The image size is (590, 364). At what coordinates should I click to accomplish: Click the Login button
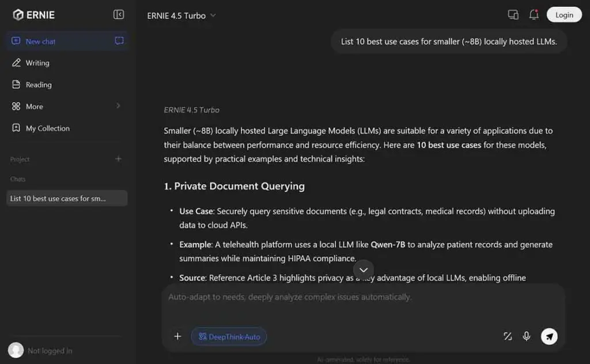coord(564,15)
